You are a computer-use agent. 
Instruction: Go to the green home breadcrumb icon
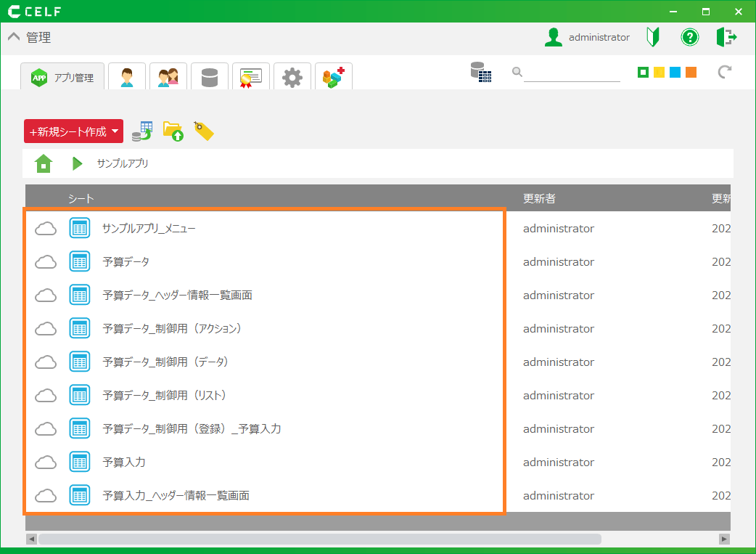coord(44,163)
